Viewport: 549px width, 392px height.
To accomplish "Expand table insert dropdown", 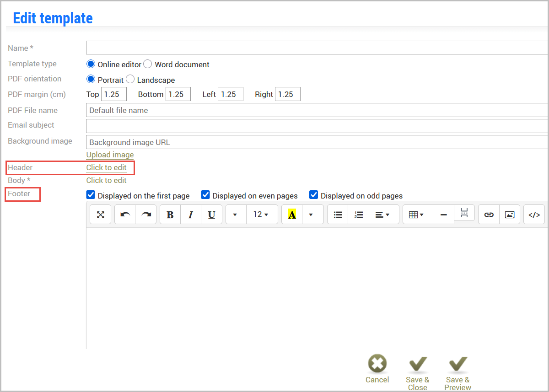I will tap(418, 215).
